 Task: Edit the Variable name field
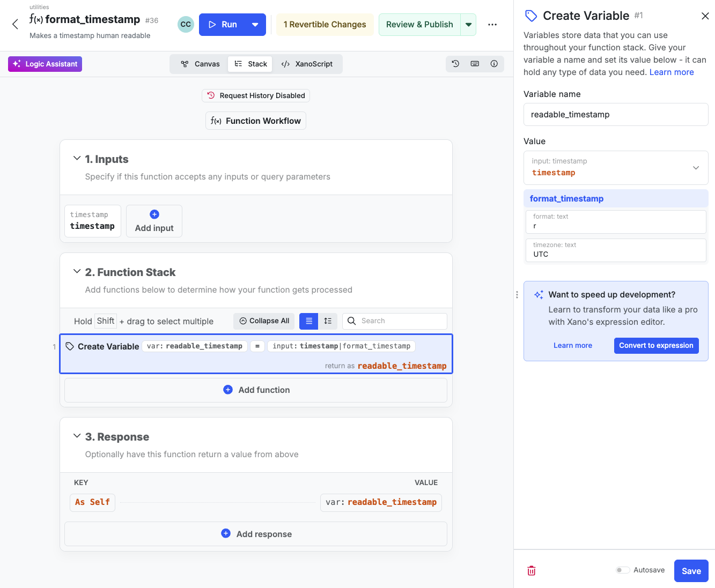point(616,115)
